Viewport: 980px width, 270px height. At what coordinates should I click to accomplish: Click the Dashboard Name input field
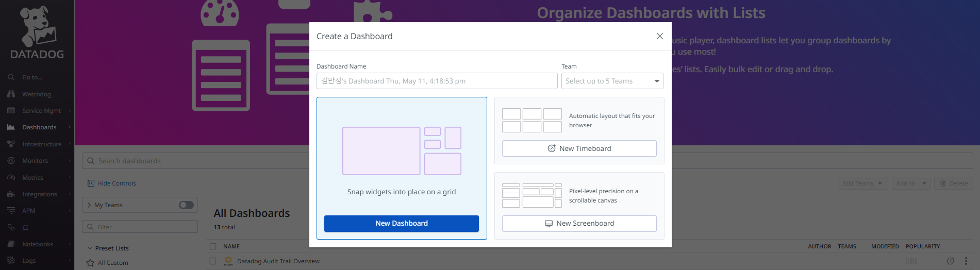(x=437, y=81)
